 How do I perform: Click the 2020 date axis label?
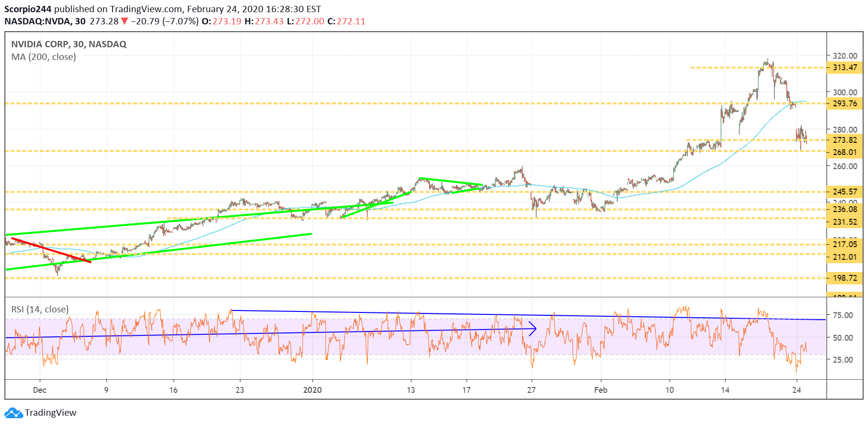[x=312, y=390]
